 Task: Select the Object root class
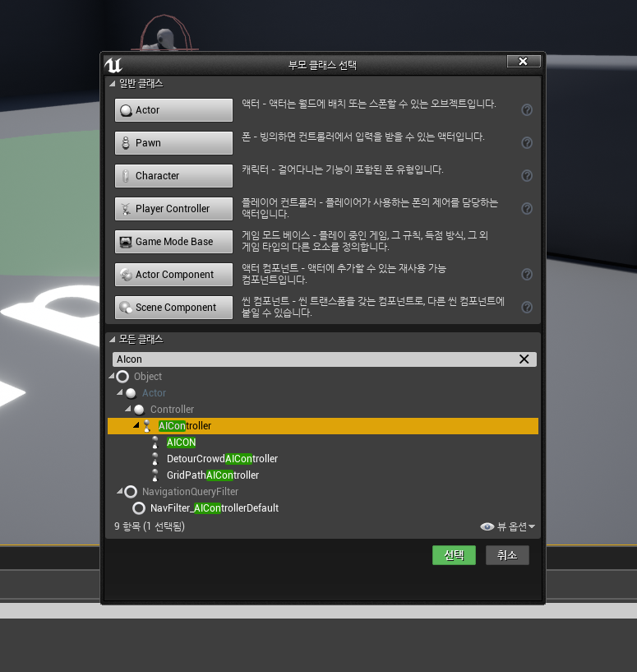point(148,376)
